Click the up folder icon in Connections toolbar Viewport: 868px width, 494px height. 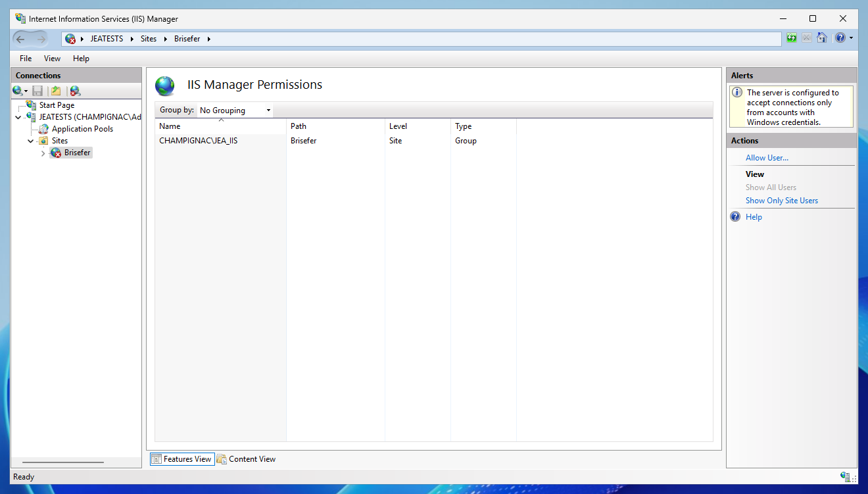(56, 91)
